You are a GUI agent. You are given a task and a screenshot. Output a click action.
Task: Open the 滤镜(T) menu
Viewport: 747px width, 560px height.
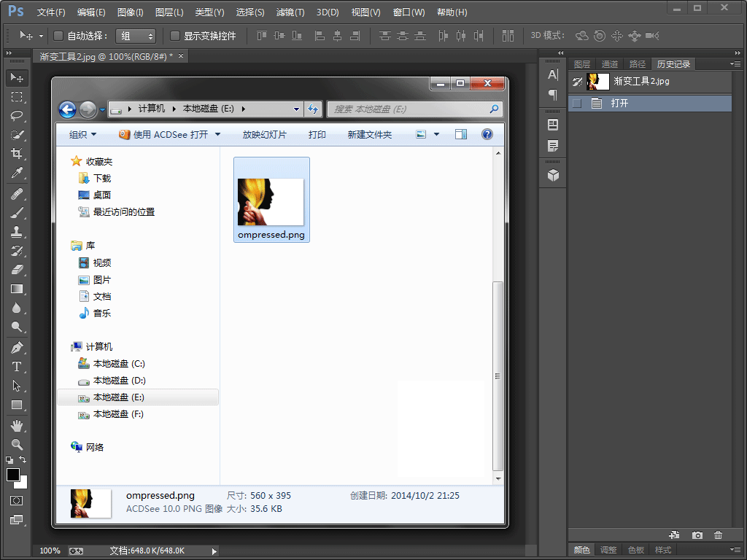tap(290, 12)
